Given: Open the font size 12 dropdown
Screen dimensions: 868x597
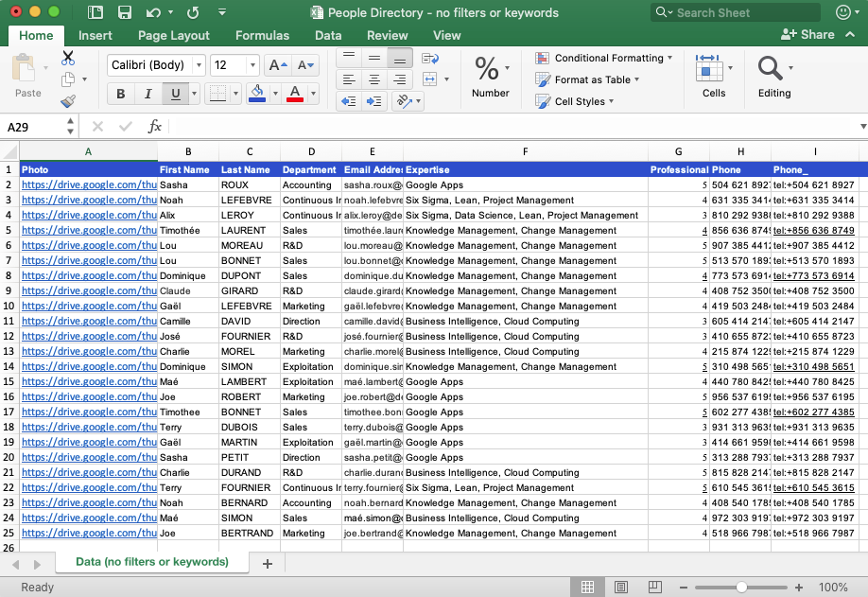Looking at the screenshot, I should point(252,65).
